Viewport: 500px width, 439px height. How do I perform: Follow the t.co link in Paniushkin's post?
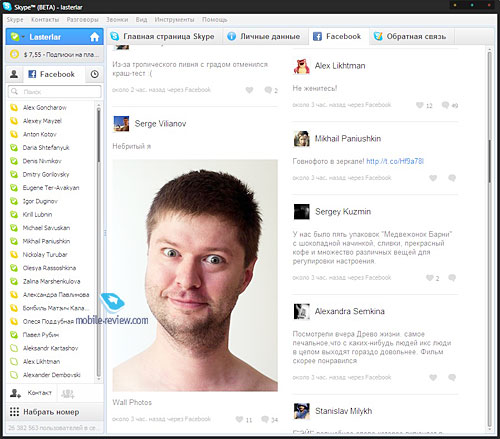(x=395, y=161)
